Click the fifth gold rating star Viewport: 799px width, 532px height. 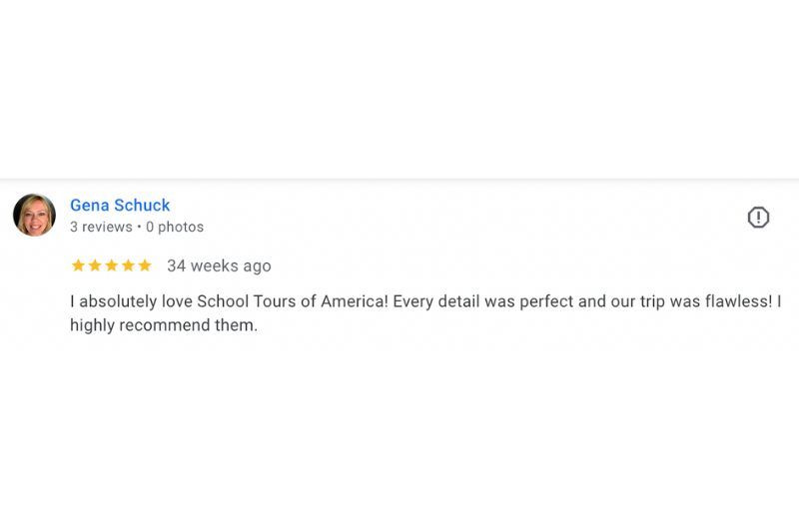click(145, 266)
